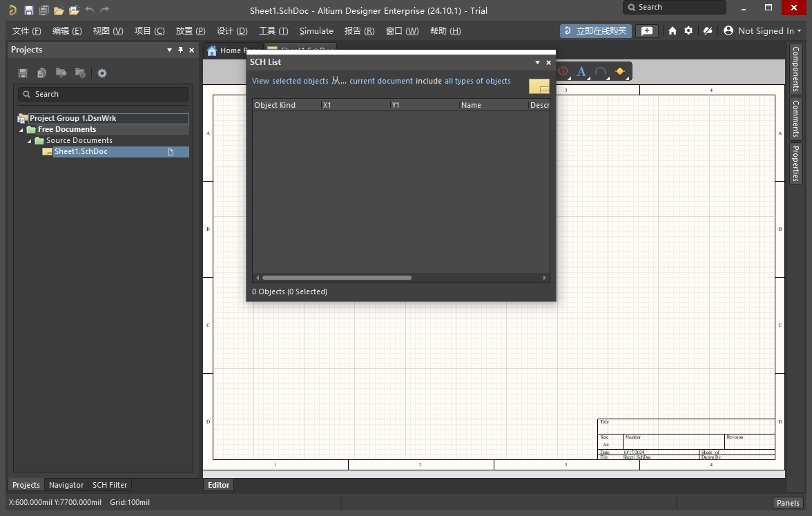This screenshot has width=812, height=516.
Task: Open the SCH List panel dropdown arrow
Action: (x=537, y=62)
